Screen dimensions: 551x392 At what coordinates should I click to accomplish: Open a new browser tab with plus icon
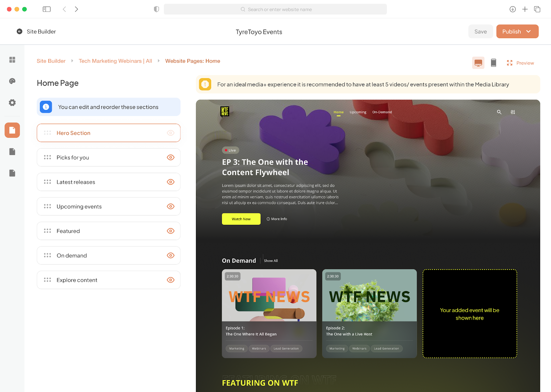point(525,9)
